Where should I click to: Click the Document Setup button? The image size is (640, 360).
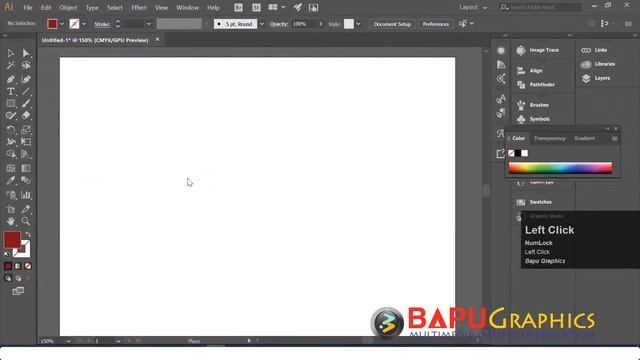392,24
